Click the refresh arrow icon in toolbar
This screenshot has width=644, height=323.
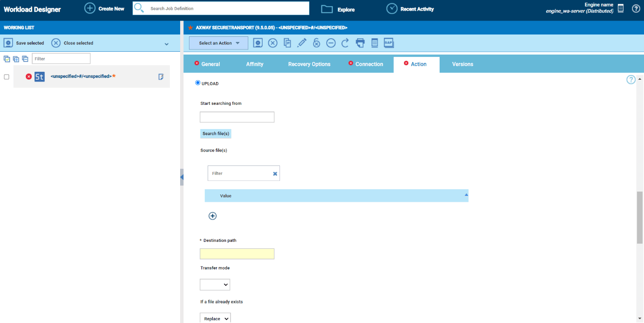coord(345,43)
